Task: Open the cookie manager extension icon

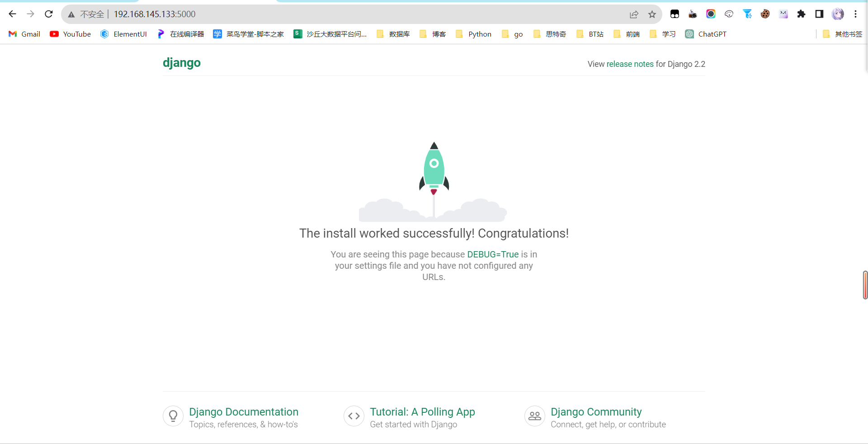Action: 765,14
